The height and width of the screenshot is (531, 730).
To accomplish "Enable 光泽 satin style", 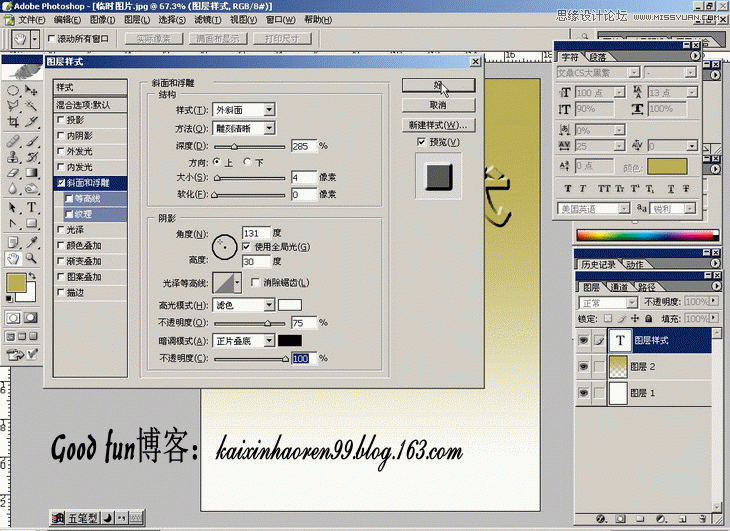I will tap(61, 230).
